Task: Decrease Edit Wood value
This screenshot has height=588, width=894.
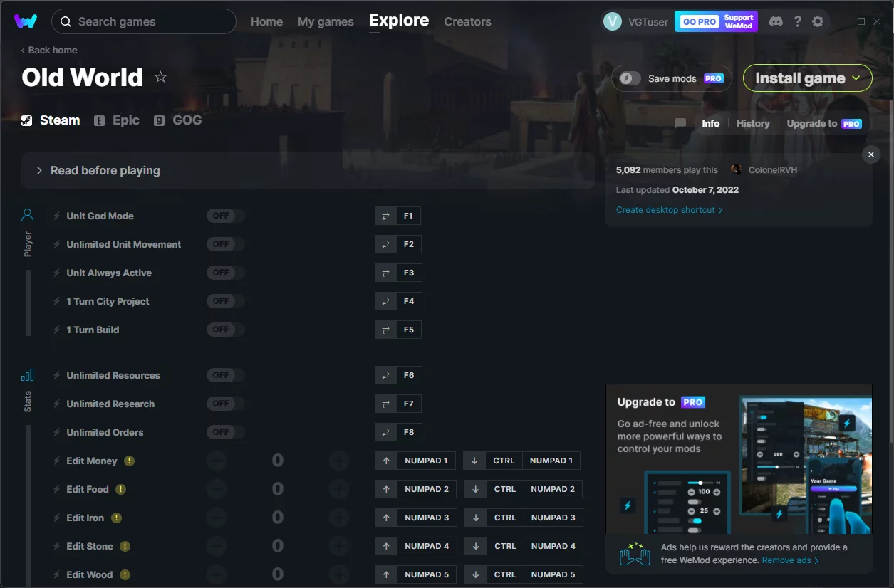Action: click(x=217, y=574)
